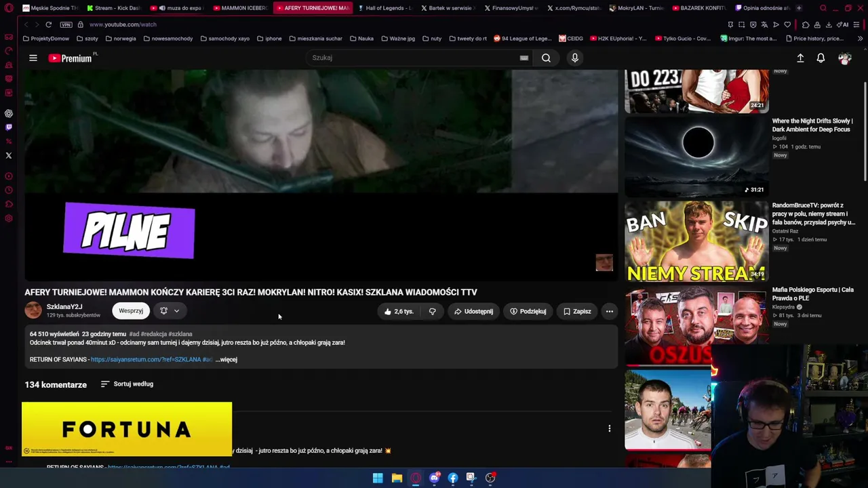Click the Zapisz save button

[x=577, y=312]
